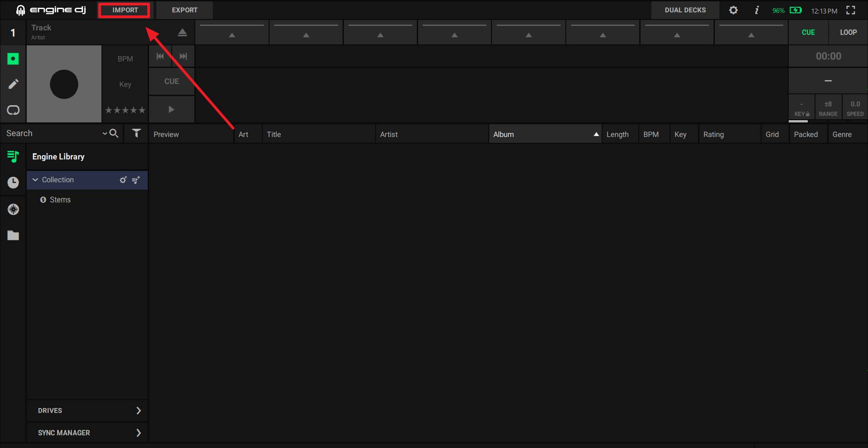Toggle the KEY lock
This screenshot has width=868, height=448.
point(801,108)
